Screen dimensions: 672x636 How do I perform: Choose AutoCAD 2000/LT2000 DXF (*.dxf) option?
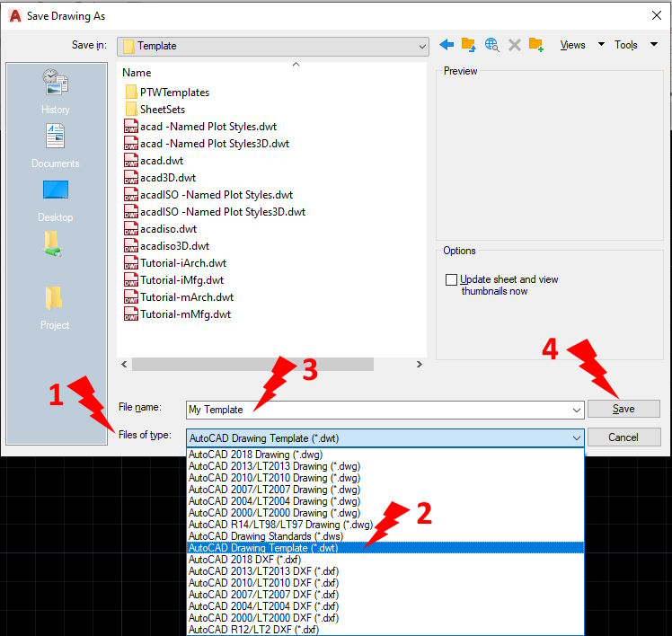click(x=385, y=618)
